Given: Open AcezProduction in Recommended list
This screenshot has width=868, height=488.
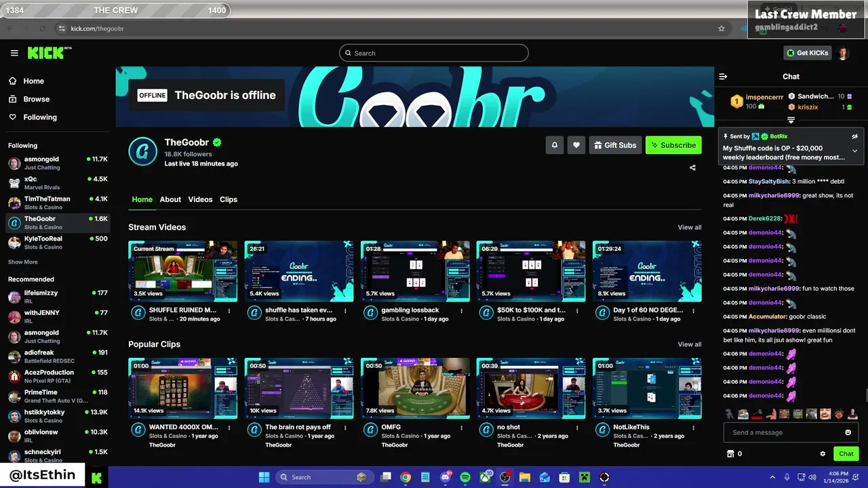Looking at the screenshot, I should 57,376.
